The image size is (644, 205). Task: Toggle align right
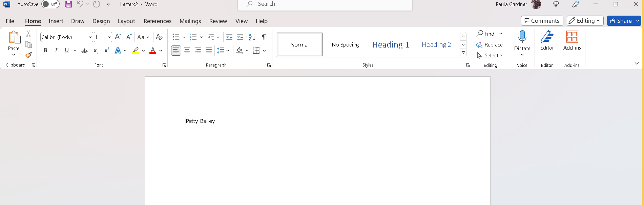[198, 51]
